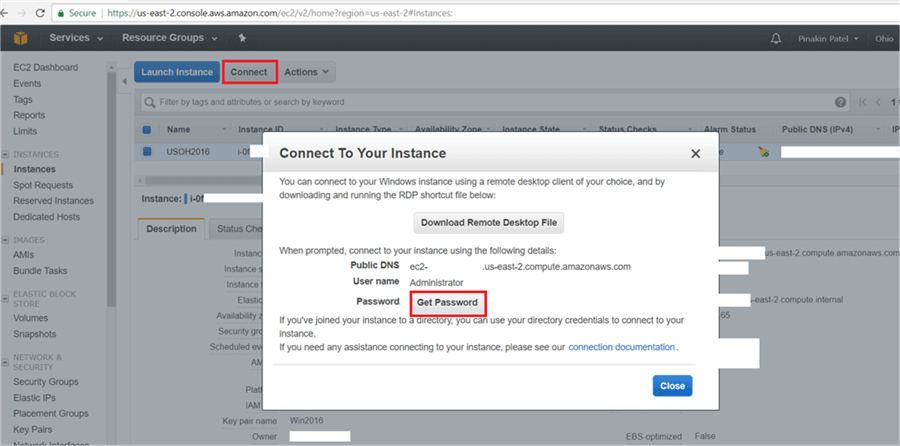Open Snapshots in sidebar

pos(34,334)
